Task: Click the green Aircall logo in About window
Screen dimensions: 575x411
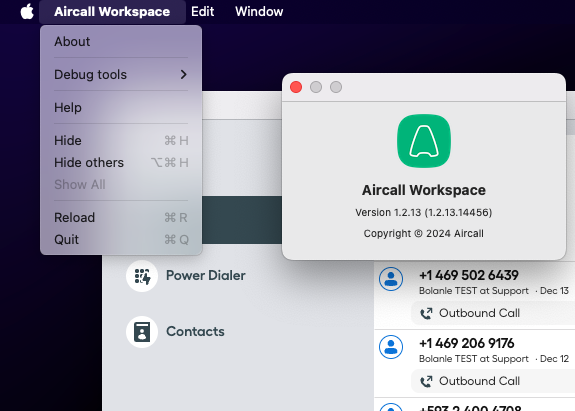Action: [x=424, y=141]
